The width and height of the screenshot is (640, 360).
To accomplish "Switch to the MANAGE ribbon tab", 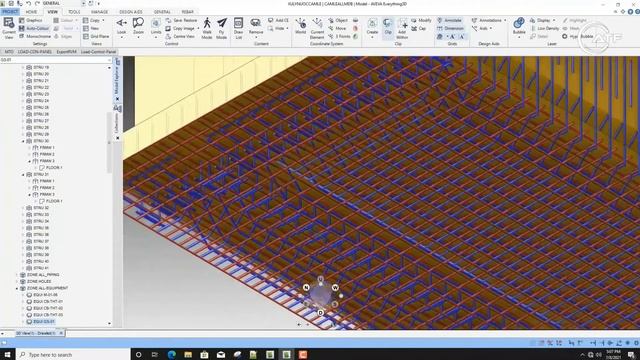I will click(x=99, y=12).
